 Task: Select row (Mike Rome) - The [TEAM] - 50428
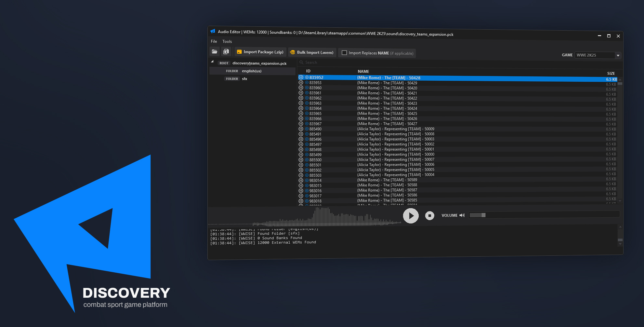(458, 78)
